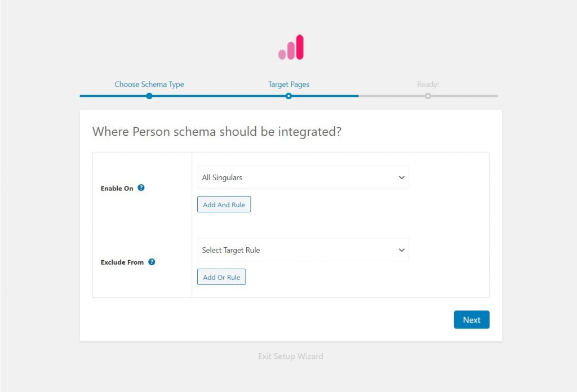This screenshot has width=577, height=392.
Task: Jump to the Ready! step label
Action: (428, 84)
